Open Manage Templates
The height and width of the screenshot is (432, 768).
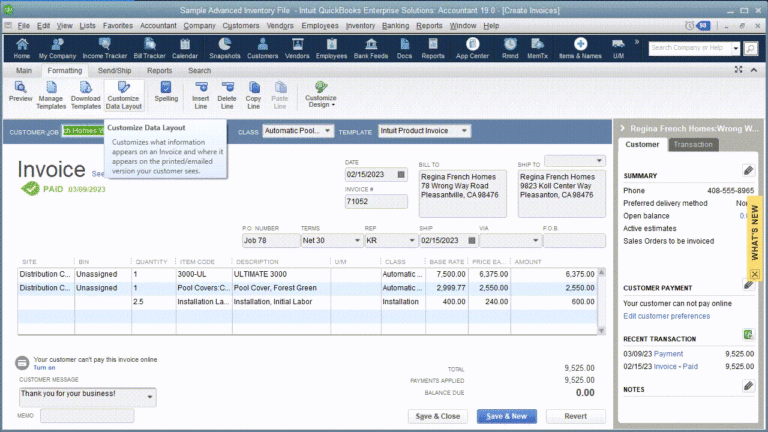click(x=51, y=95)
